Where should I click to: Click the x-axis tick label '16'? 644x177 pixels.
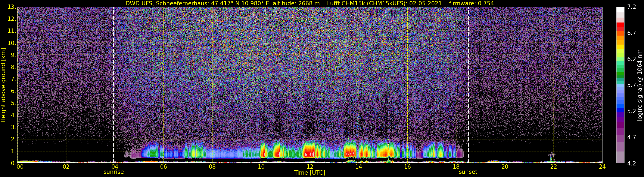click(x=407, y=167)
